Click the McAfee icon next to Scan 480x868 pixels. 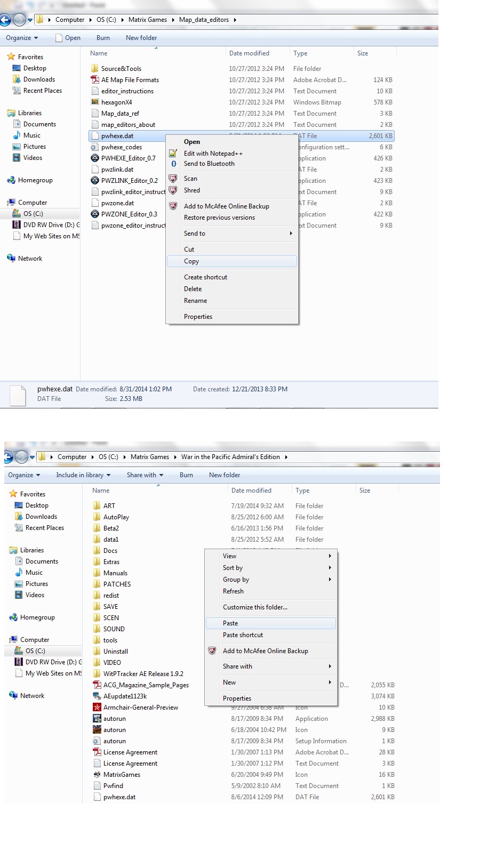coord(173,179)
